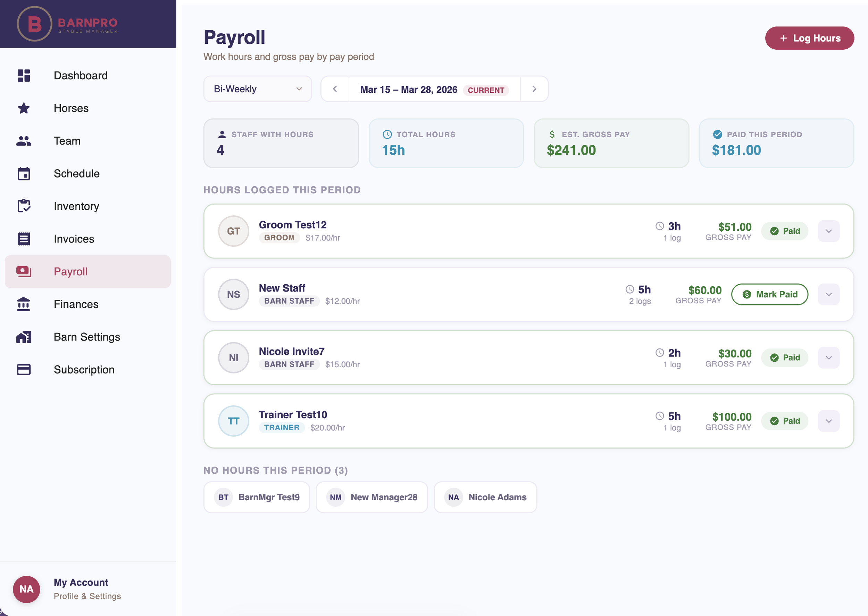Open the Subscription page
Screen dimensions: 868x616
tap(84, 369)
